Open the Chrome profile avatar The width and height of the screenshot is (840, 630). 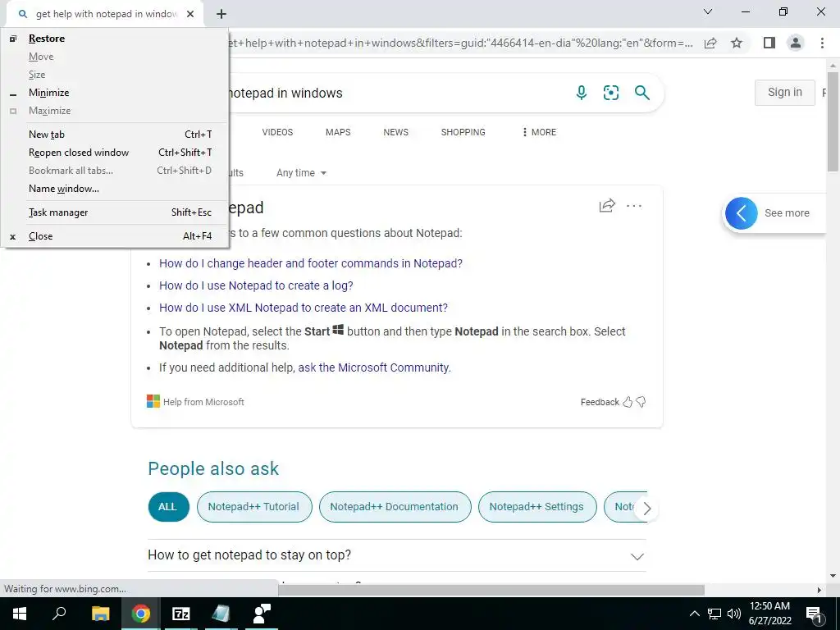(796, 43)
